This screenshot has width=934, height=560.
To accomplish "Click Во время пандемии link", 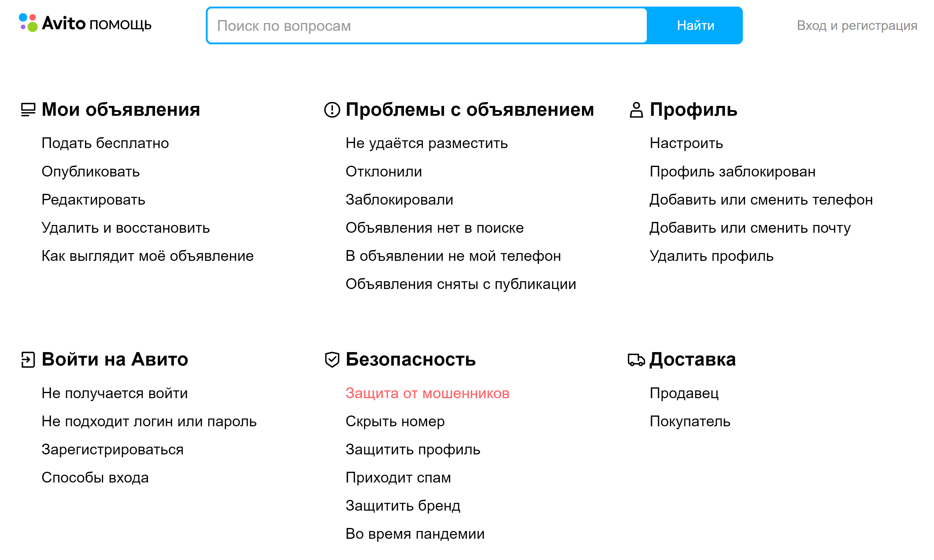I will (x=415, y=534).
